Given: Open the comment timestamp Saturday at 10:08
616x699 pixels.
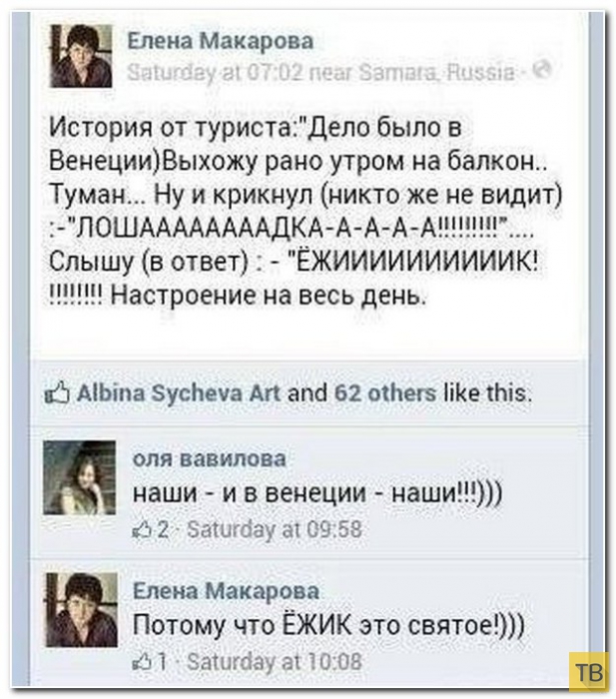Looking at the screenshot, I should (x=275, y=662).
